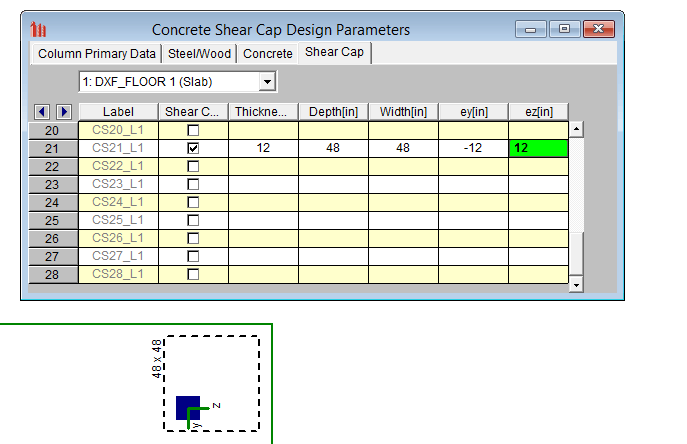The width and height of the screenshot is (687, 444).
Task: Click the scrollbar down arrow
Action: click(x=576, y=285)
